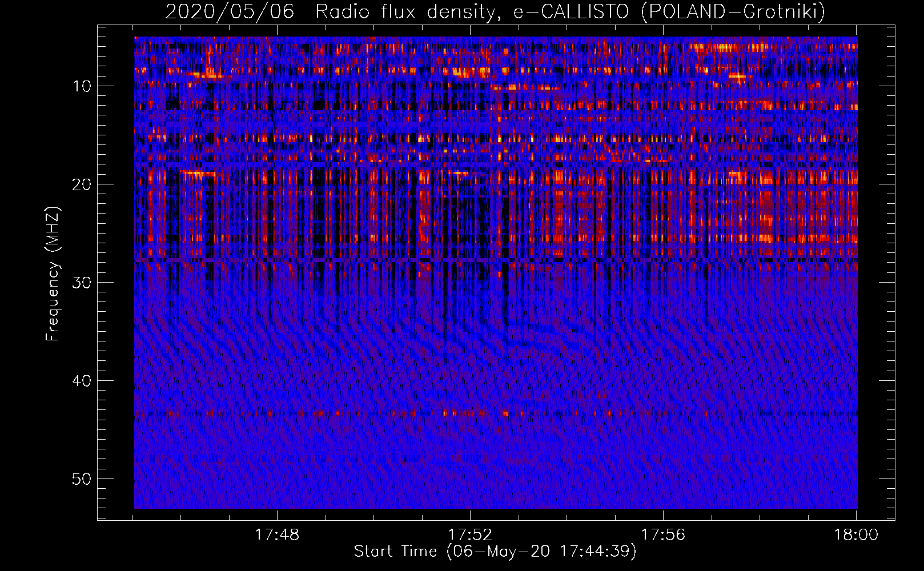This screenshot has height=571, width=924.
Task: Click the 'Frequency (MHZ)' y-axis label
Action: pos(53,274)
